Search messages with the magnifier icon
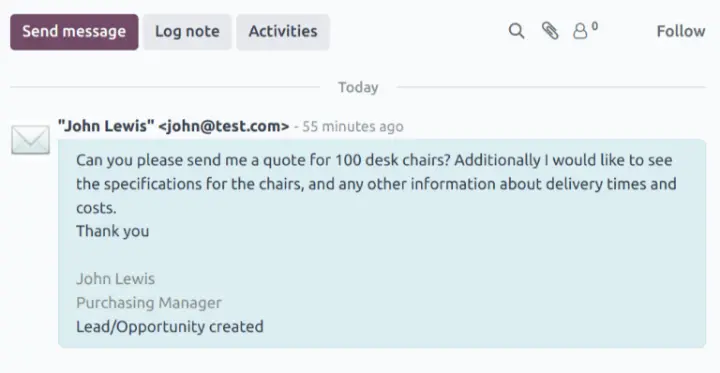The image size is (720, 373). click(x=517, y=31)
